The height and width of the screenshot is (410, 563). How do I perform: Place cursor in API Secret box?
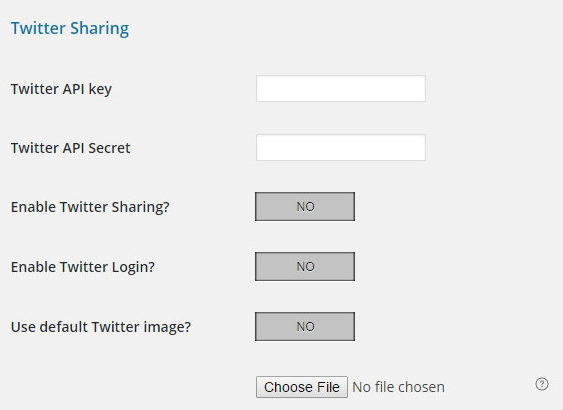click(341, 148)
